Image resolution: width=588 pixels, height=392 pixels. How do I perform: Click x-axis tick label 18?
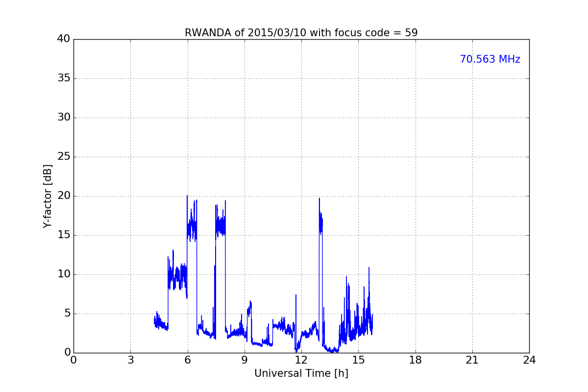click(x=416, y=360)
